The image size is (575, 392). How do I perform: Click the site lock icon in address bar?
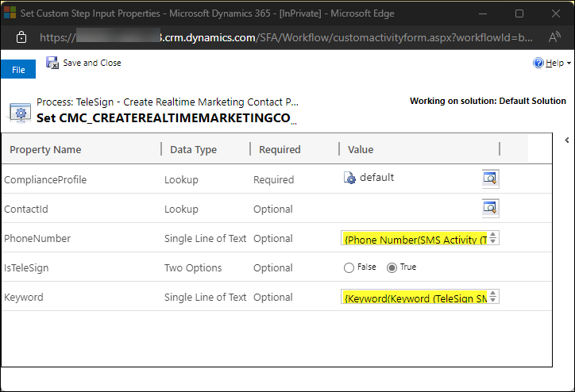coord(21,37)
